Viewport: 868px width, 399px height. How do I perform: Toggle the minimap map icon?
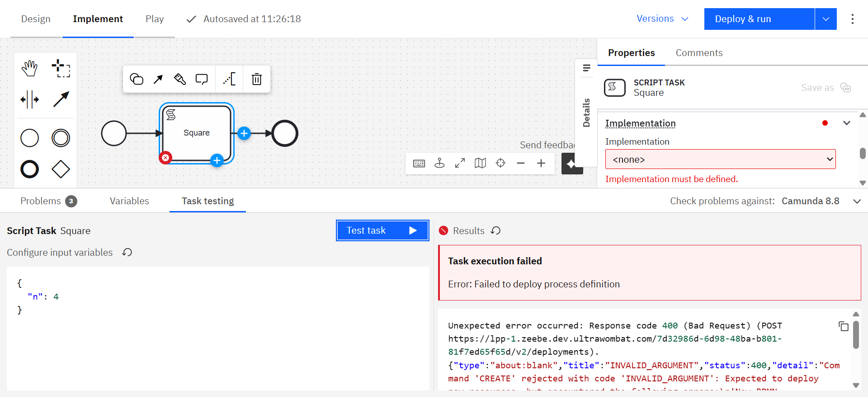[x=480, y=163]
